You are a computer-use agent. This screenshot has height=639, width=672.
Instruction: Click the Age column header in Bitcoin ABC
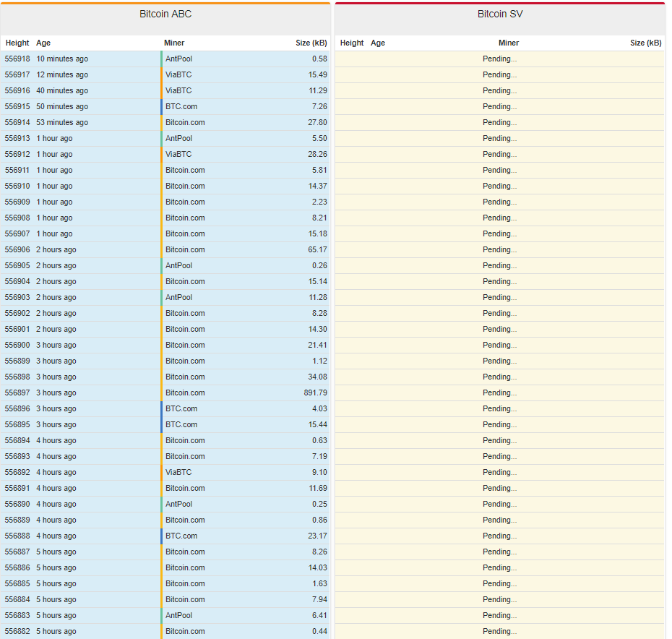pyautogui.click(x=43, y=43)
